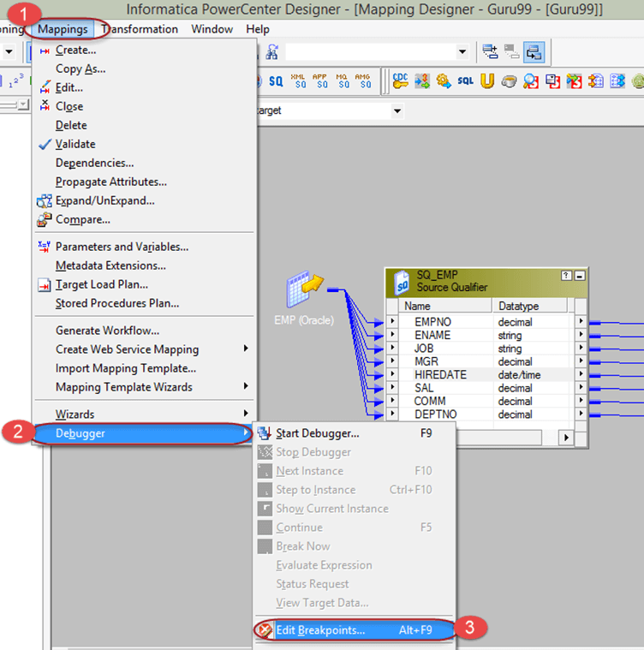This screenshot has width=644, height=650.
Task: Choose Propagate Attributes...
Action: [x=144, y=182]
